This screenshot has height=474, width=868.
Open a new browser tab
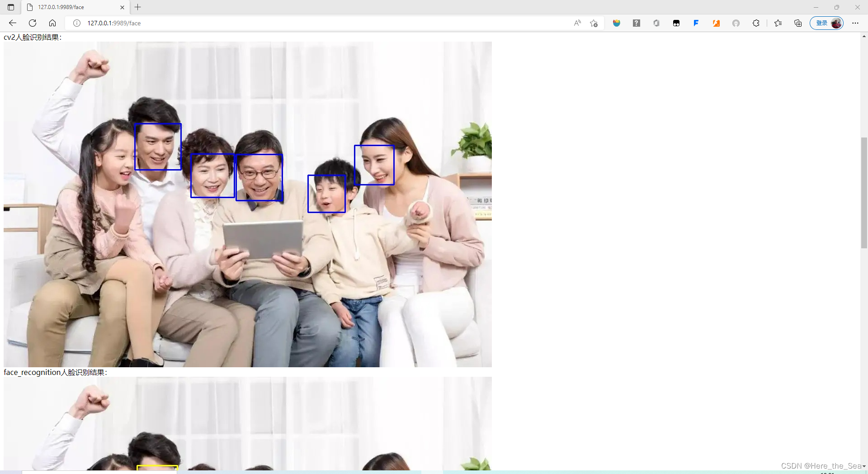pos(138,7)
